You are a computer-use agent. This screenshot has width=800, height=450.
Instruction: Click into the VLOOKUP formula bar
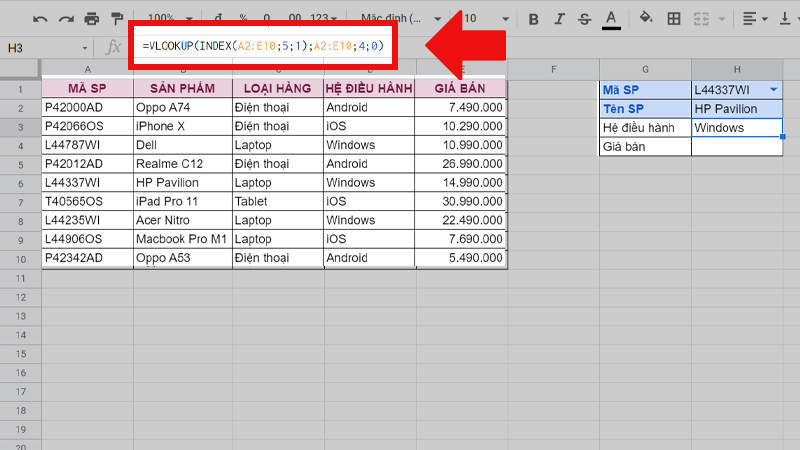tap(263, 46)
